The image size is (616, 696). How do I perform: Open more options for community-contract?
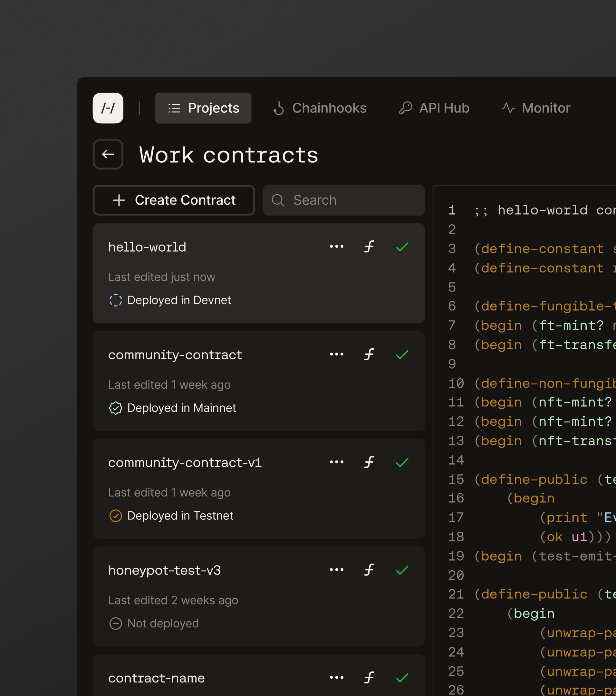point(336,354)
